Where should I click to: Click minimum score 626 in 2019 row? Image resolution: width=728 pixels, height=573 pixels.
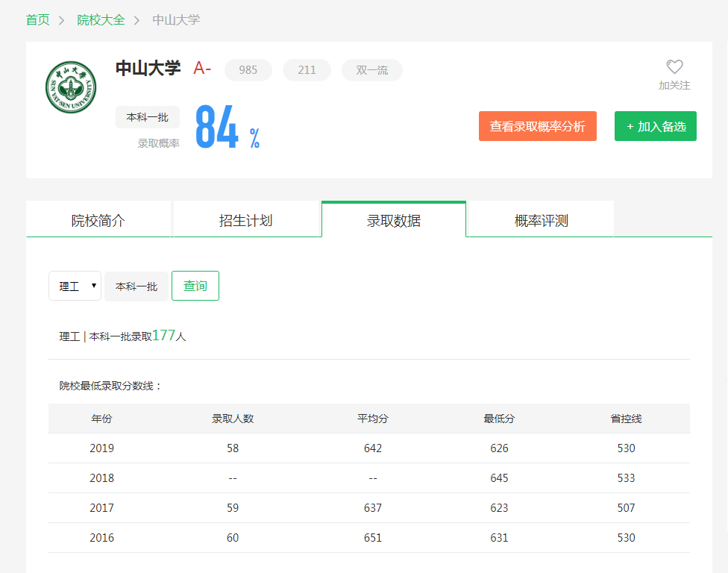click(x=499, y=448)
